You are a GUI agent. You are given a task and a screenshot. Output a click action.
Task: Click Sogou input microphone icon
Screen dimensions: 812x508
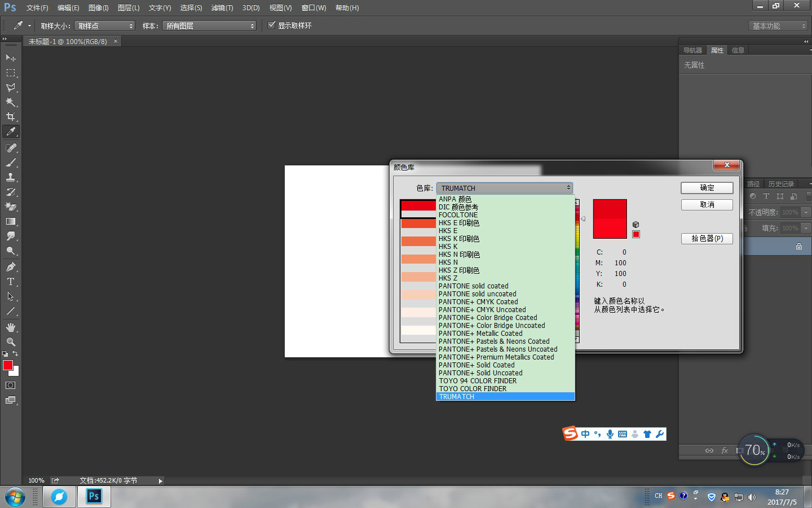pyautogui.click(x=610, y=433)
